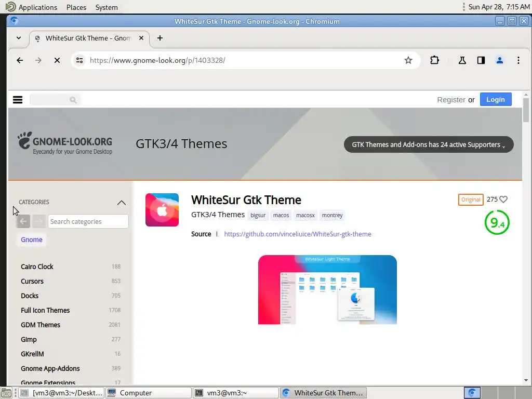The image size is (532, 399).
Task: View site information icon in address bar
Action: point(79,60)
